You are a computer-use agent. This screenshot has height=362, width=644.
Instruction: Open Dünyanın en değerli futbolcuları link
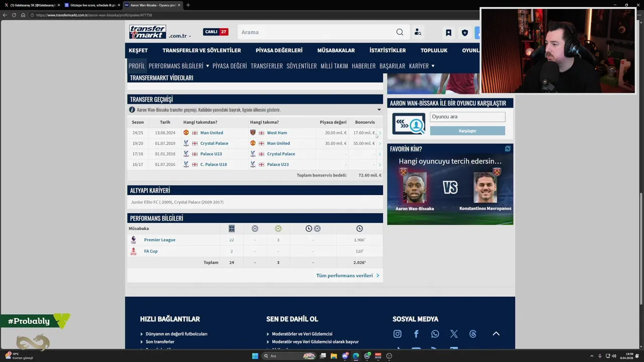(177, 334)
